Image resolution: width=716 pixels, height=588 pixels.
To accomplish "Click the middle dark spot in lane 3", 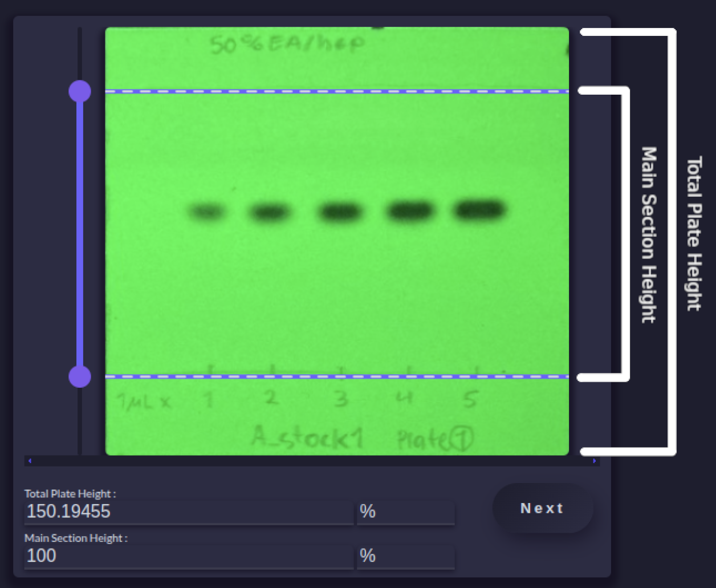I will click(x=340, y=212).
